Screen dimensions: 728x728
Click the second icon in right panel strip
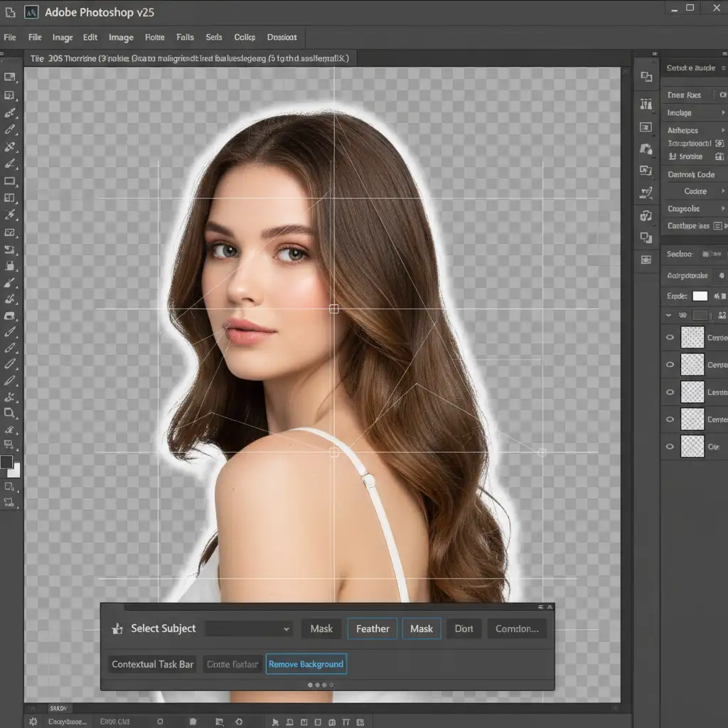[646, 105]
